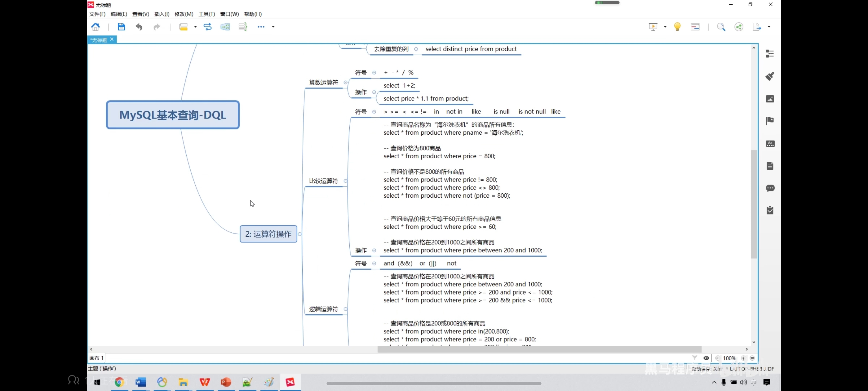Image resolution: width=868 pixels, height=391 pixels.
Task: Open the 插入(I) menu
Action: [x=162, y=14]
